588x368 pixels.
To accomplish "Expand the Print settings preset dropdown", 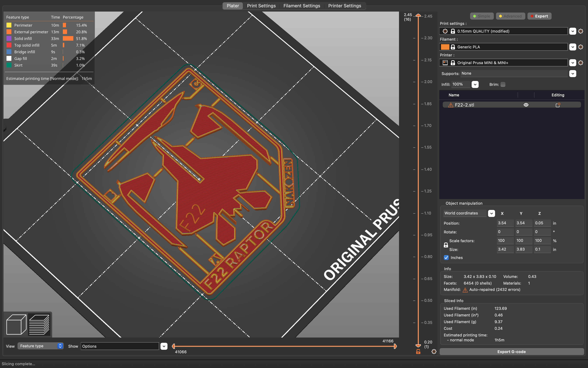I will [x=573, y=31].
